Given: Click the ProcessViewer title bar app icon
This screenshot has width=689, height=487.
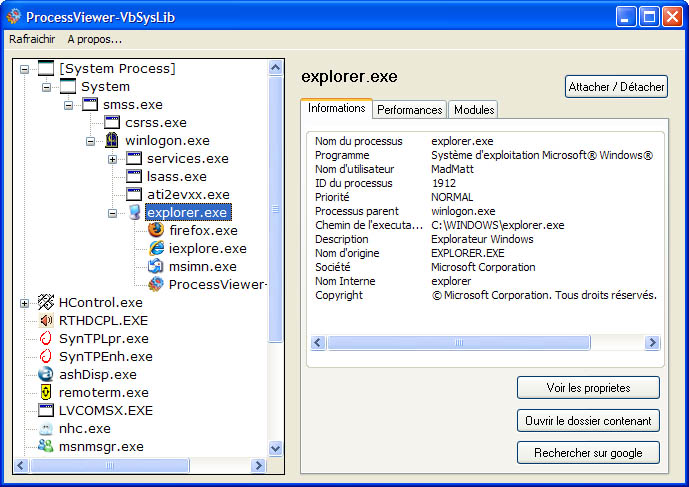Looking at the screenshot, I should [14, 17].
